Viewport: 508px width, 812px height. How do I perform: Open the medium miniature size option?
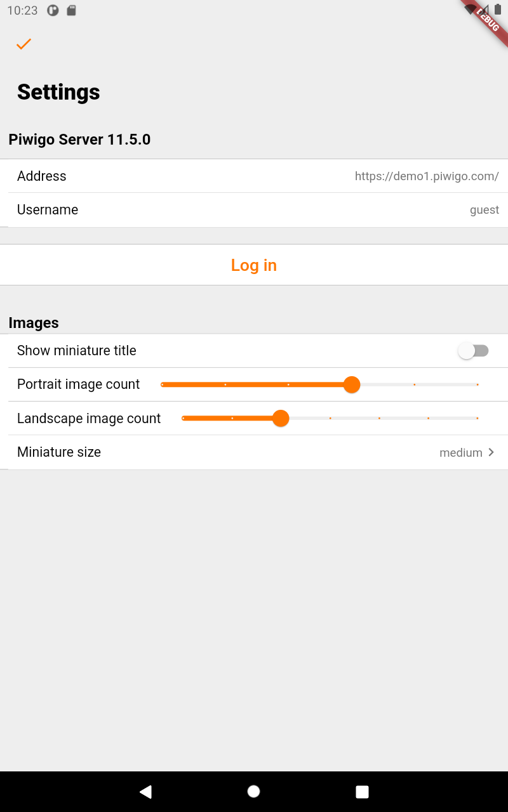(461, 452)
